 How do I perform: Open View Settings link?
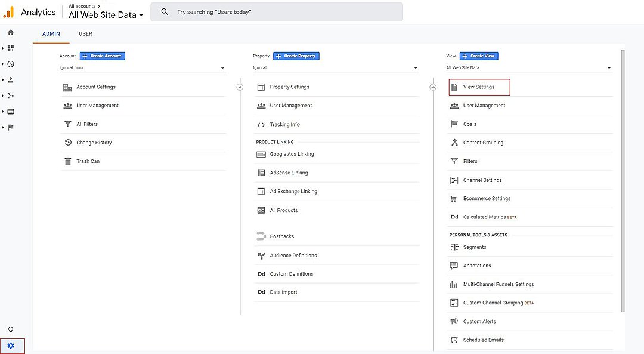[x=479, y=87]
